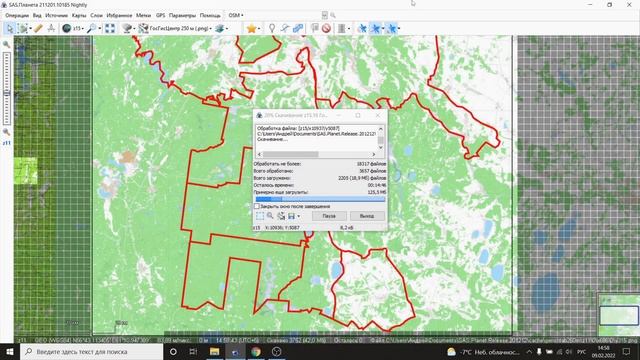The width and height of the screenshot is (640, 360).
Task: Click the magnifier icon in download dialog
Action: tap(270, 216)
